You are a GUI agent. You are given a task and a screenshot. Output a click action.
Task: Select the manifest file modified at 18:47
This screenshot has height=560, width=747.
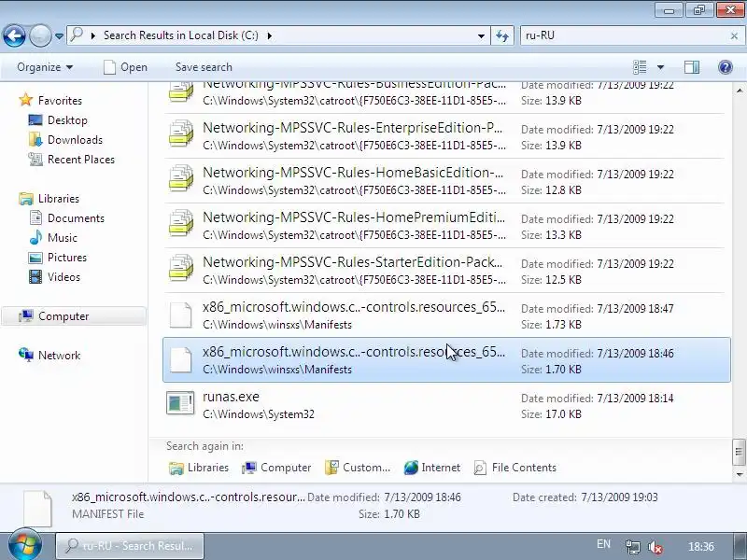446,315
